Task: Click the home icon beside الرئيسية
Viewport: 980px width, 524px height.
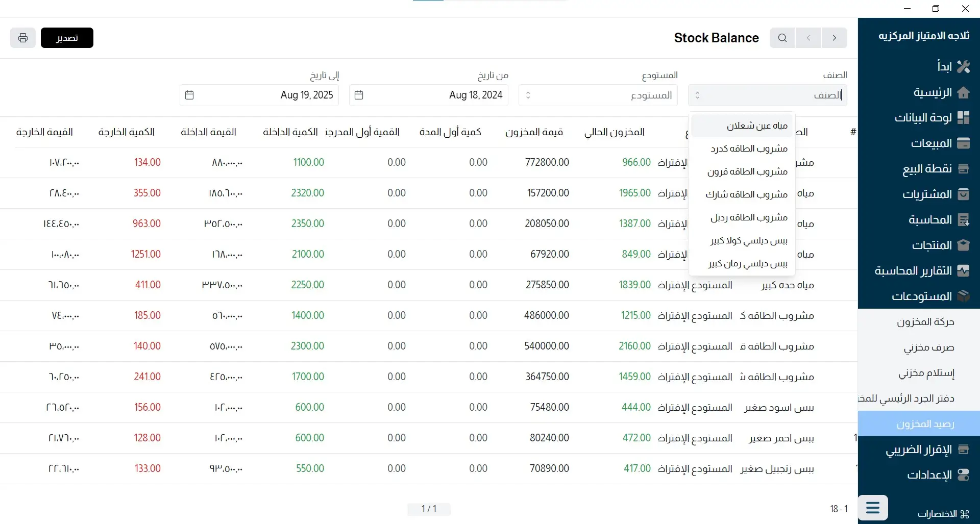Action: (963, 92)
